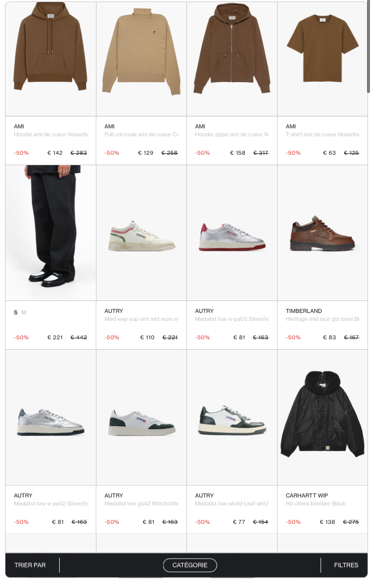
Task: Click the TIMBERLAND brand name
Action: pos(304,311)
